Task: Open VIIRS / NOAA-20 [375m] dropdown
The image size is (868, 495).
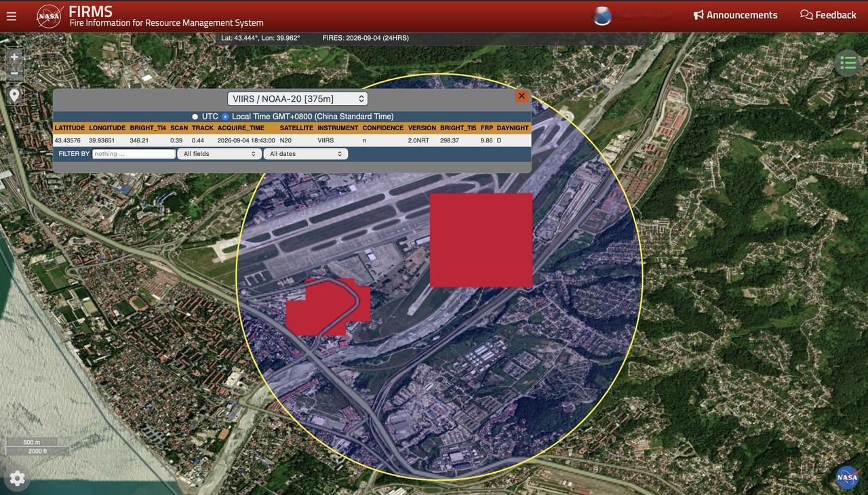Action: pos(298,99)
